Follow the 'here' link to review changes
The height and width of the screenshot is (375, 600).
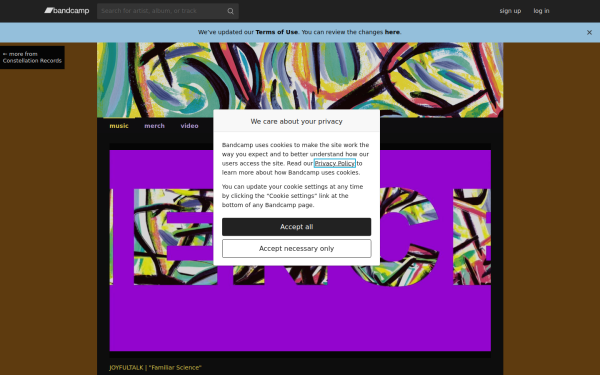tap(392, 32)
